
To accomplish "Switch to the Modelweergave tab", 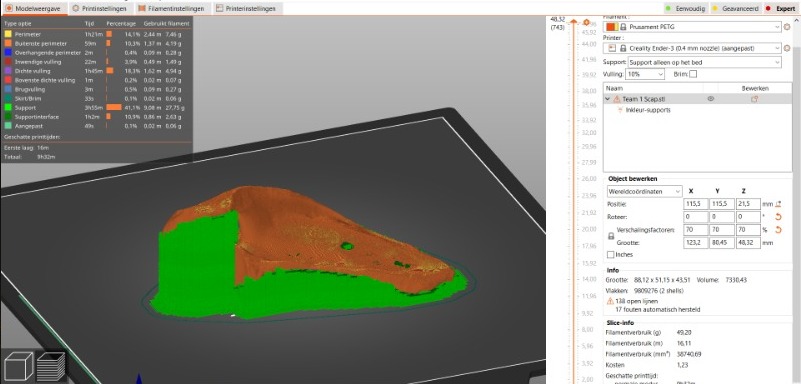I will tap(34, 9).
